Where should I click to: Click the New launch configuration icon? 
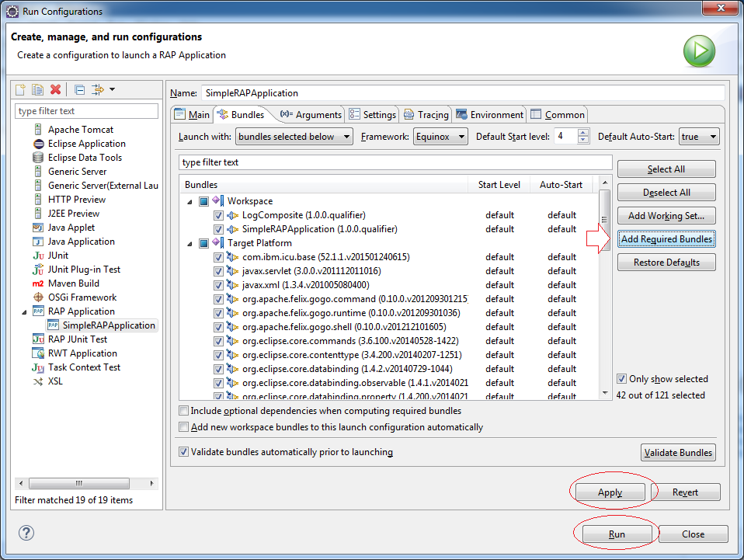pyautogui.click(x=20, y=89)
